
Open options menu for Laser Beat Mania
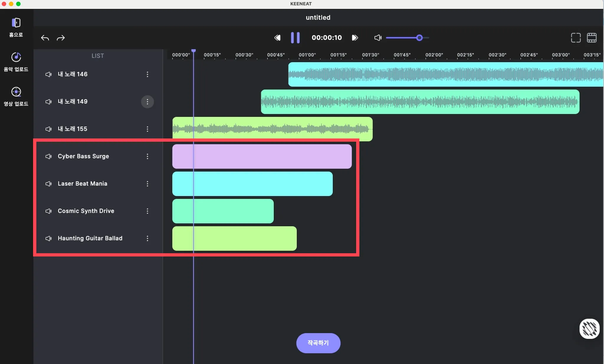[147, 184]
